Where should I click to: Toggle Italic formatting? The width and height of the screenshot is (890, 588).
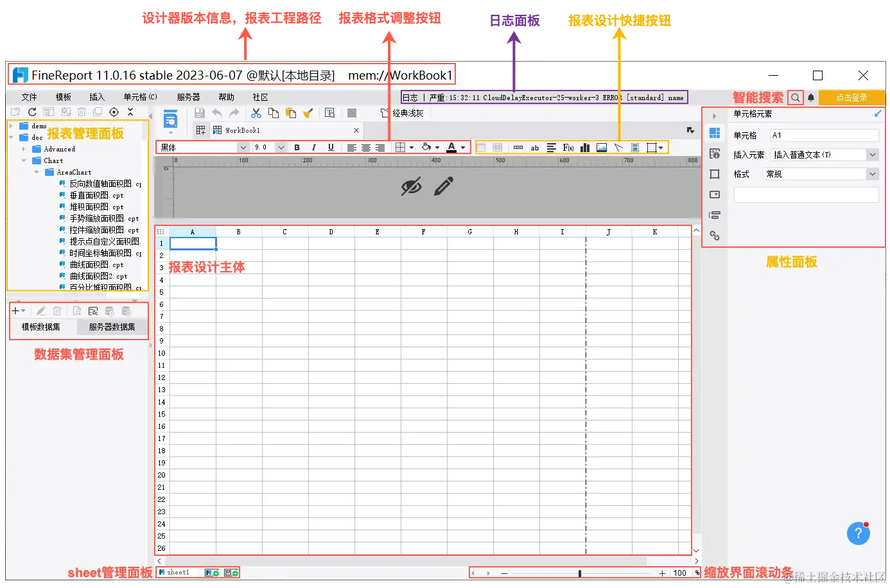(313, 148)
